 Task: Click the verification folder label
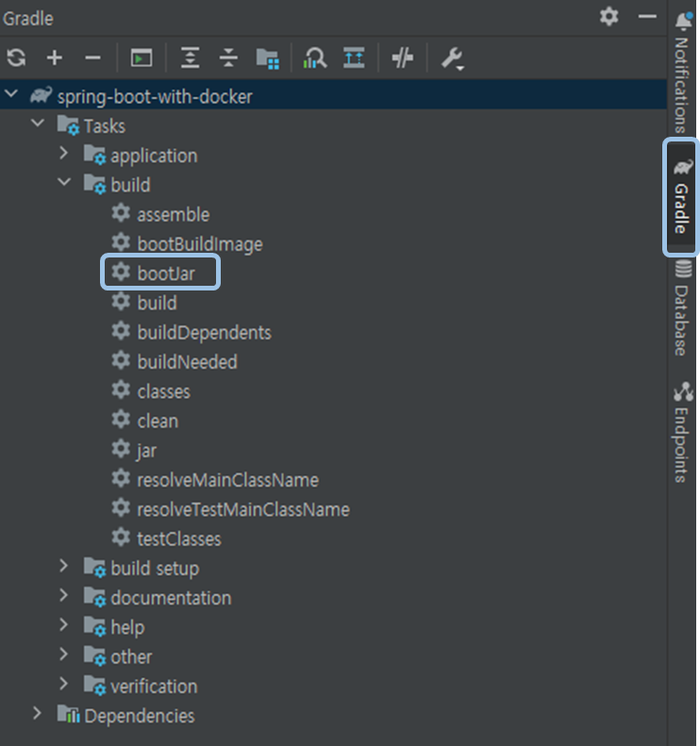tap(154, 687)
